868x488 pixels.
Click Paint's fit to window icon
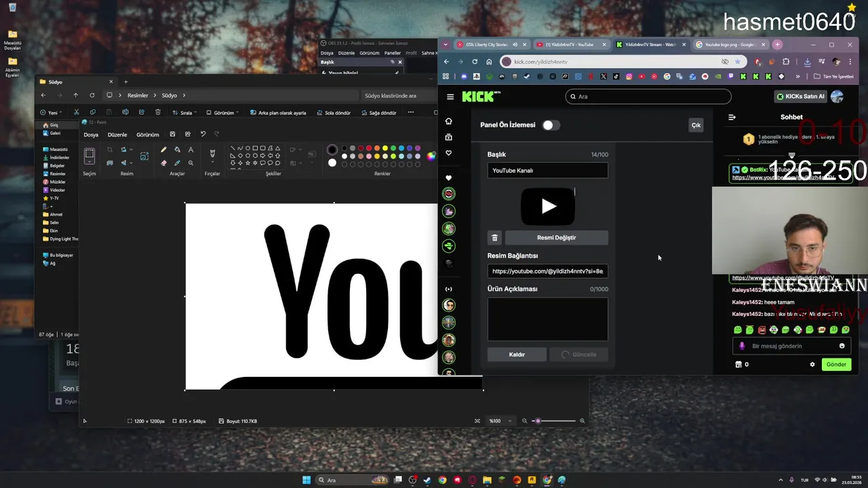(x=477, y=421)
